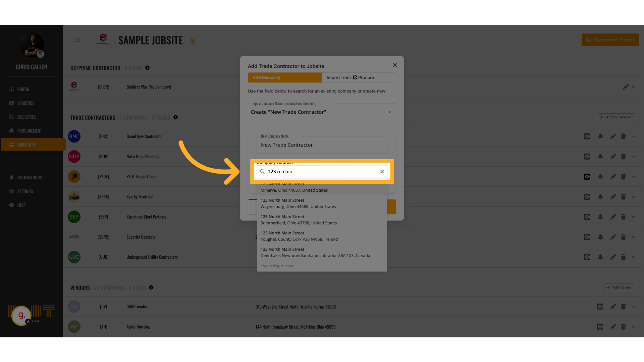The image size is (644, 362).
Task: Choose the Waynesburg, Ohio address suggestion
Action: pyautogui.click(x=321, y=203)
